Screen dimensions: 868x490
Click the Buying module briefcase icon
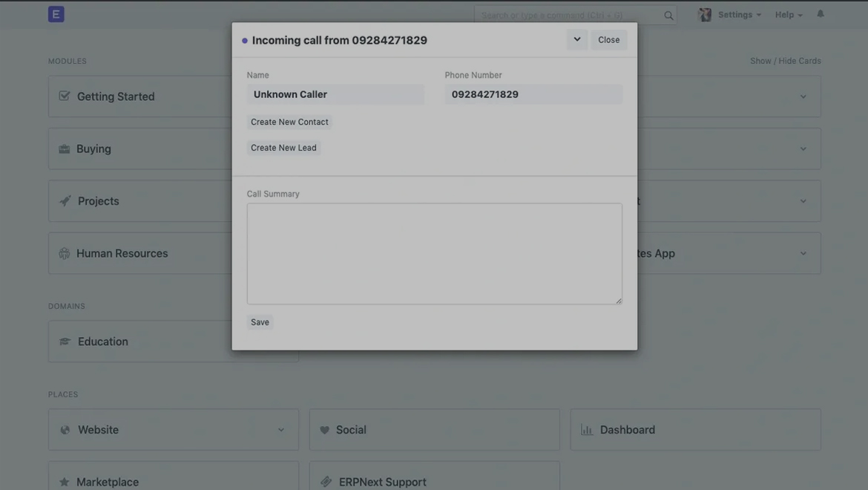tap(65, 149)
